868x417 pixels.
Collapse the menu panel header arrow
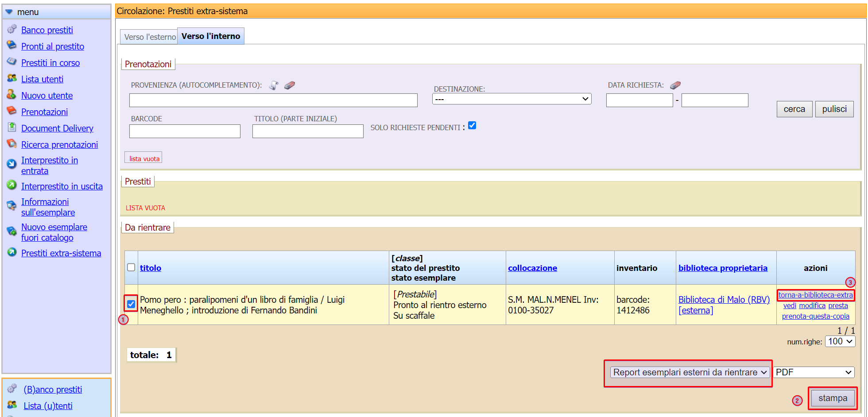click(x=9, y=12)
